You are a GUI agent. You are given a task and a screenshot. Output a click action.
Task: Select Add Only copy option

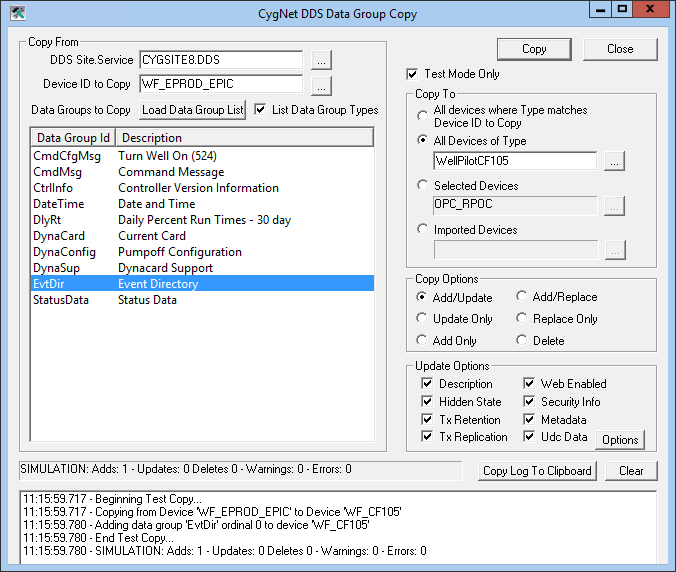(422, 340)
